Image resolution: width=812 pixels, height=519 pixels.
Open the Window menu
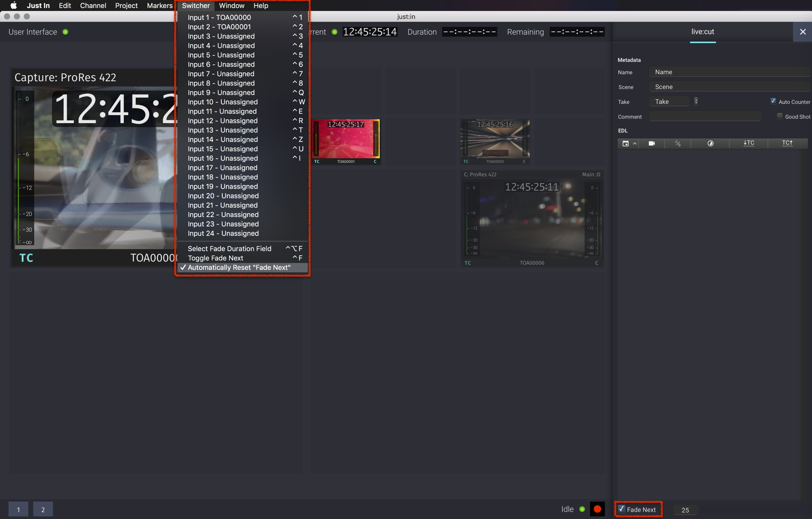point(232,5)
